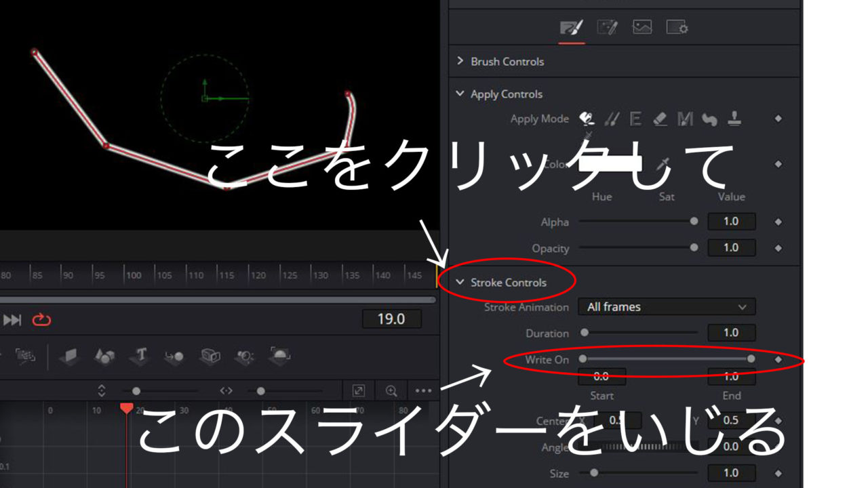Select the Color apply mode icon
This screenshot has width=868, height=488.
pyautogui.click(x=587, y=119)
